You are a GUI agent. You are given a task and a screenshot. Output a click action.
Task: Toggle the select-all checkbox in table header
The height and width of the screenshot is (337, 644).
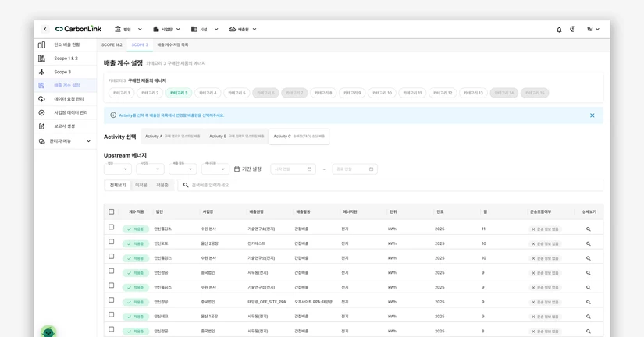click(x=112, y=212)
